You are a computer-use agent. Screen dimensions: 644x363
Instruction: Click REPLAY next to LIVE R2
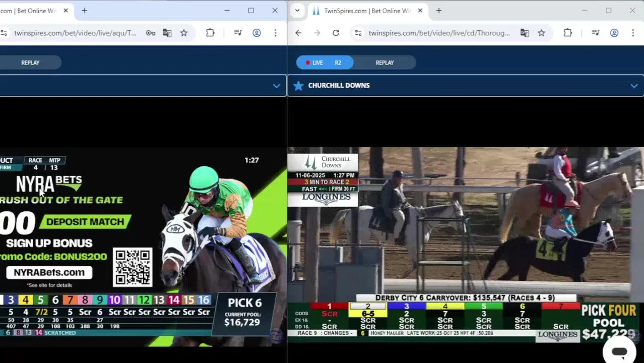click(384, 63)
